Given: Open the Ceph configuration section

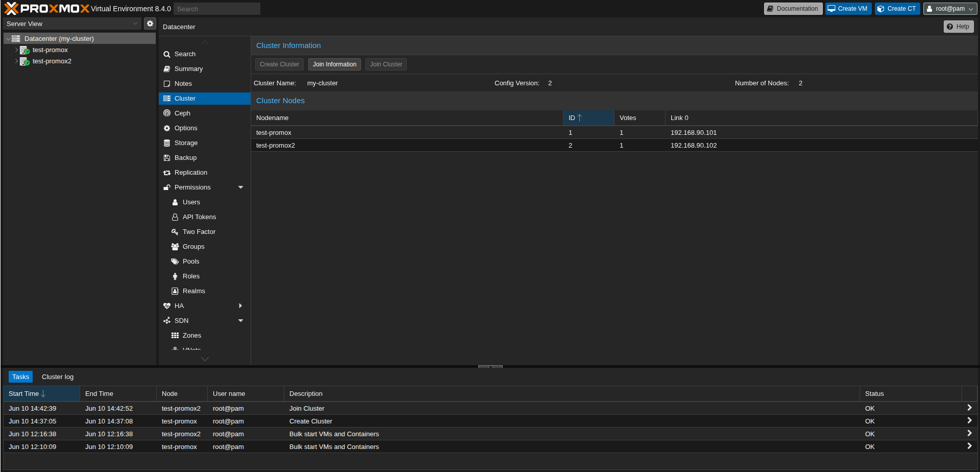Looking at the screenshot, I should (182, 113).
